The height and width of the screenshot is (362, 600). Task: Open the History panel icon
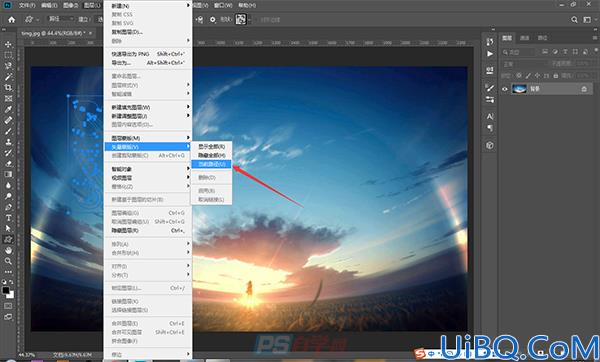pyautogui.click(x=490, y=42)
